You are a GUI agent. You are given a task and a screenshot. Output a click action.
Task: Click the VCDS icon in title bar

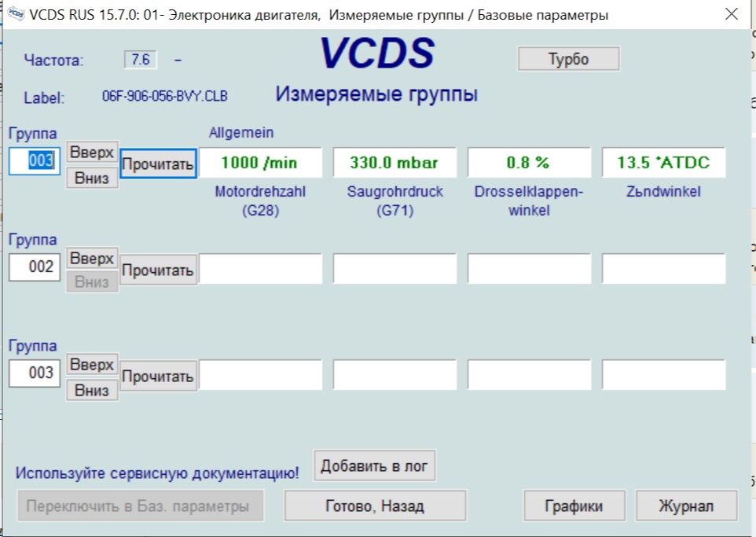14,15
